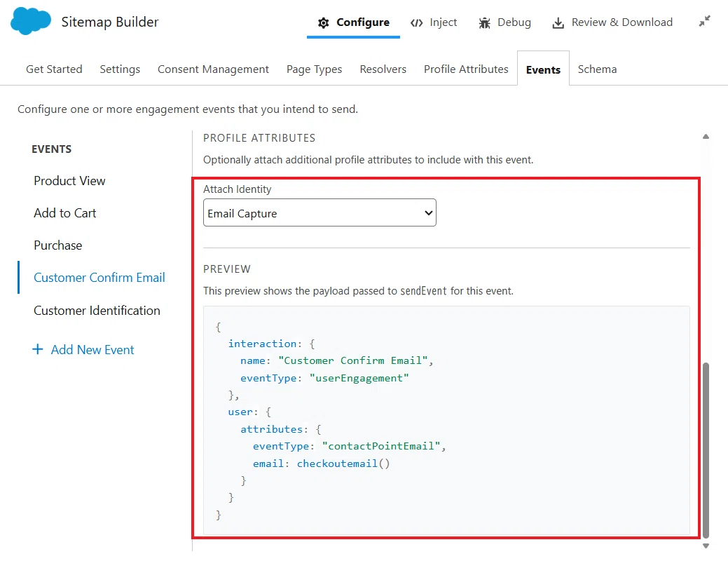
Task: Open the Attach Identity dropdown
Action: (x=320, y=213)
